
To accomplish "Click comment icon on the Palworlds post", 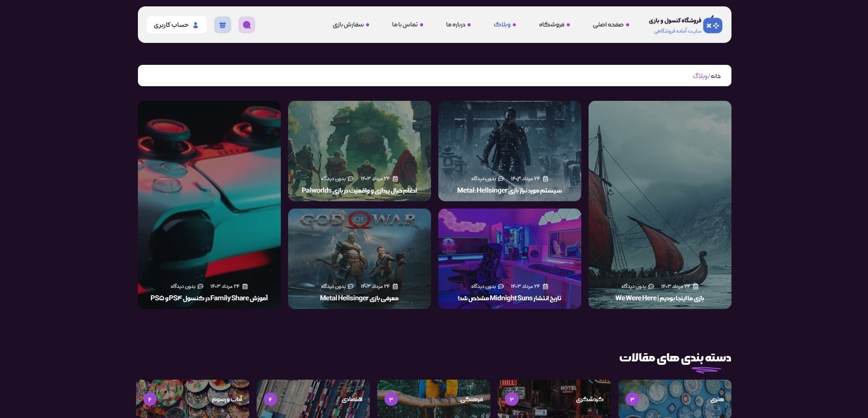I will click(x=351, y=178).
